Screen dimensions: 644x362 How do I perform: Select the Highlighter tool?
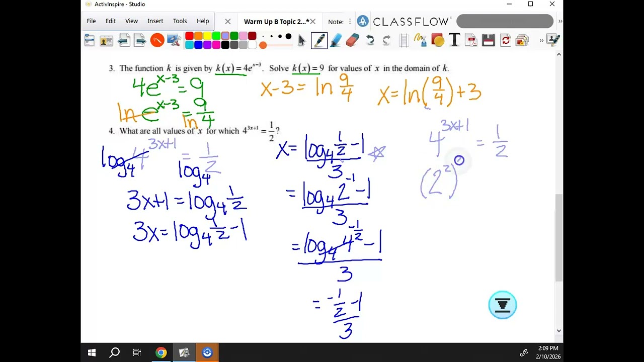pyautogui.click(x=336, y=40)
